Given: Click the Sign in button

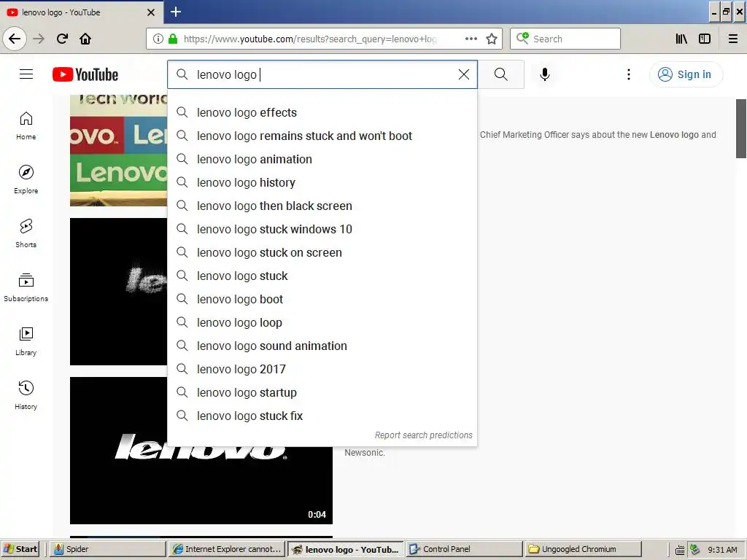Looking at the screenshot, I should click(686, 74).
